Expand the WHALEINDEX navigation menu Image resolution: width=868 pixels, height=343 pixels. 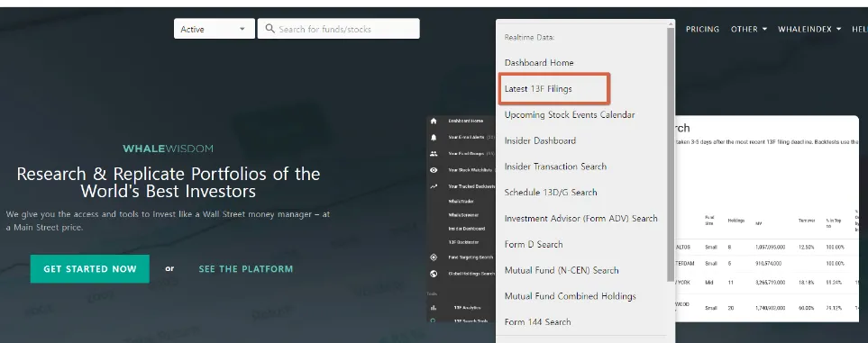coord(809,29)
